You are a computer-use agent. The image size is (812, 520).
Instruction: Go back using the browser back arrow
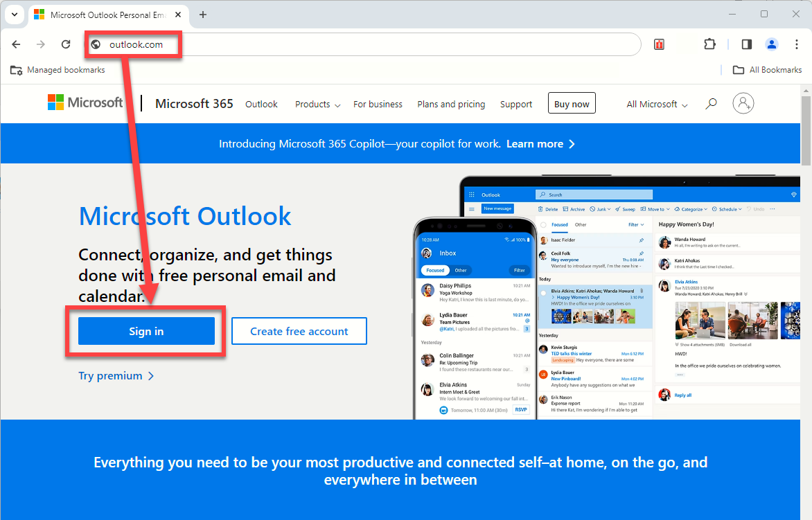(x=16, y=44)
